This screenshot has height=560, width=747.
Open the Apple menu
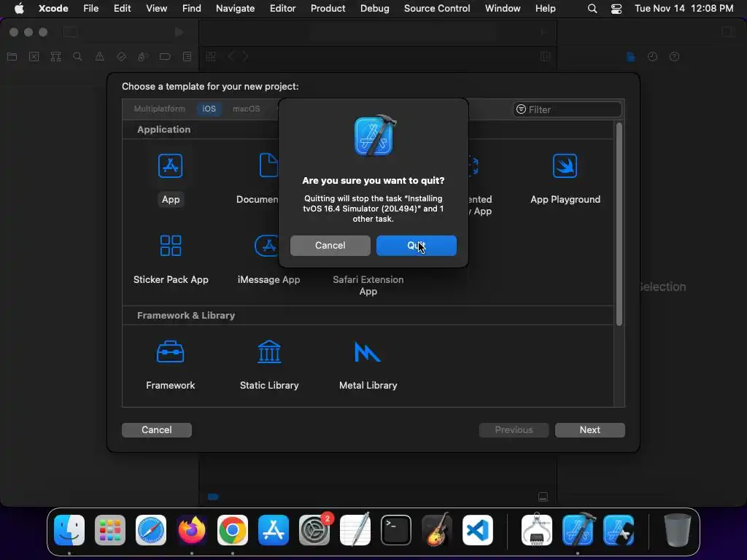pos(19,8)
